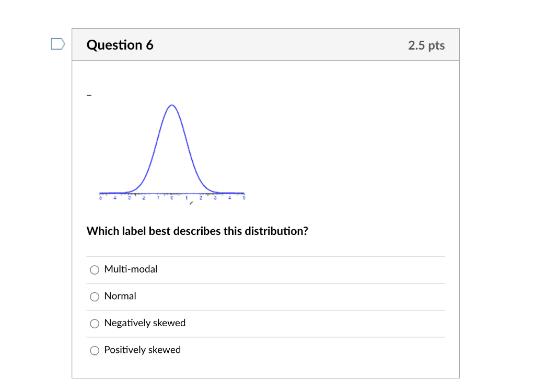Screen dimensions: 535x392
Task: Click the answer text Positively skewed
Action: (142, 350)
